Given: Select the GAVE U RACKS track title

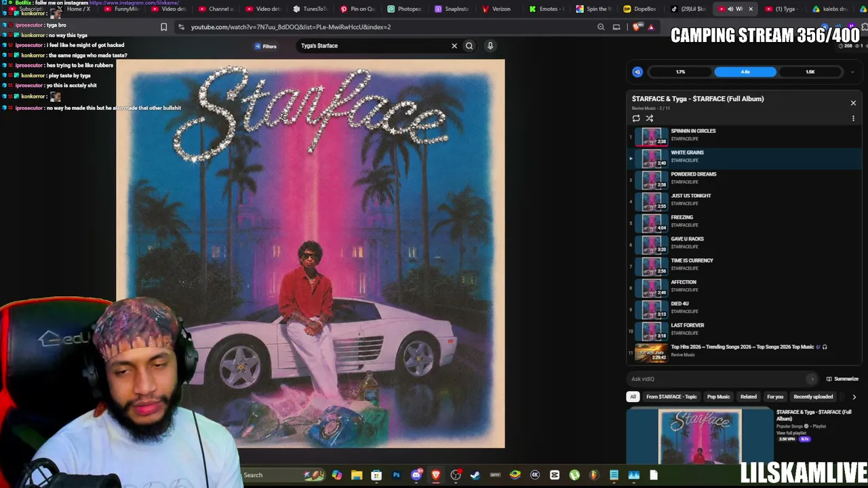Looking at the screenshot, I should click(687, 239).
